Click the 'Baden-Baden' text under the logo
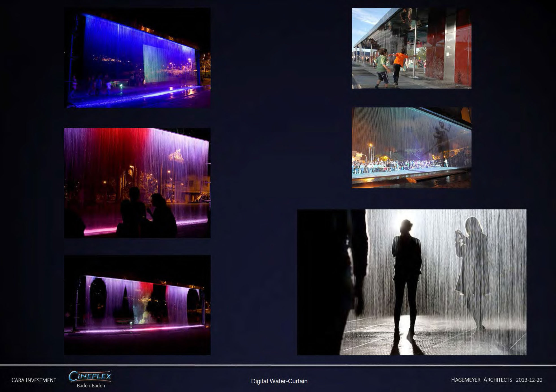Screen dimensions: 556x392 91,385
